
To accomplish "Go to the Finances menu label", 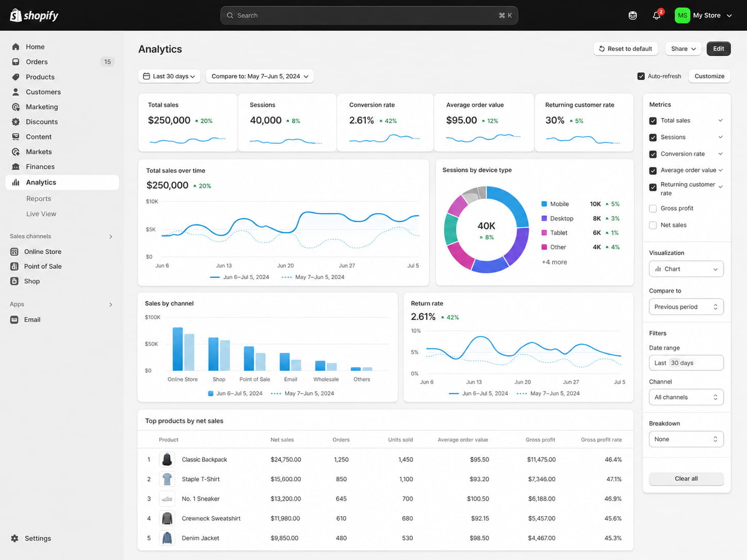I will coord(40,167).
